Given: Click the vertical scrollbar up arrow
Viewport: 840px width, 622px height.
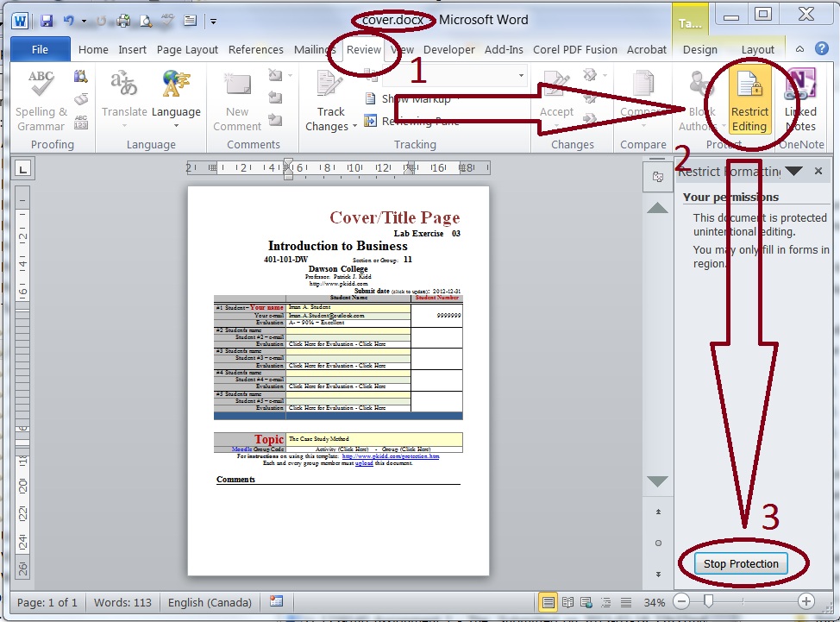Looking at the screenshot, I should pyautogui.click(x=657, y=208).
